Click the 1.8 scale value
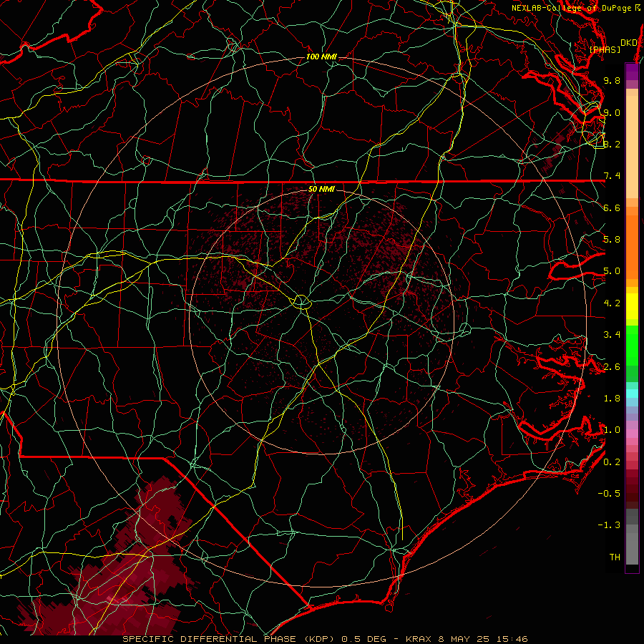 (x=612, y=399)
